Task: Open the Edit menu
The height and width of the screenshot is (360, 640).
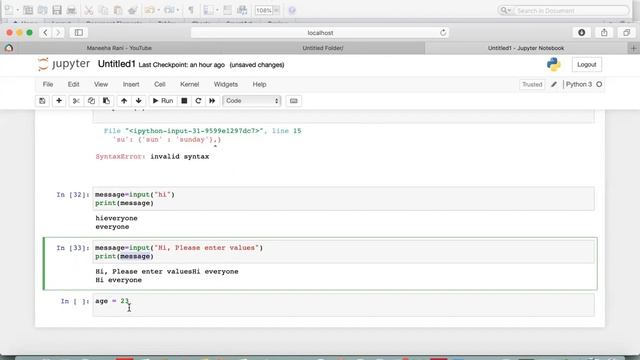Action: (73, 84)
